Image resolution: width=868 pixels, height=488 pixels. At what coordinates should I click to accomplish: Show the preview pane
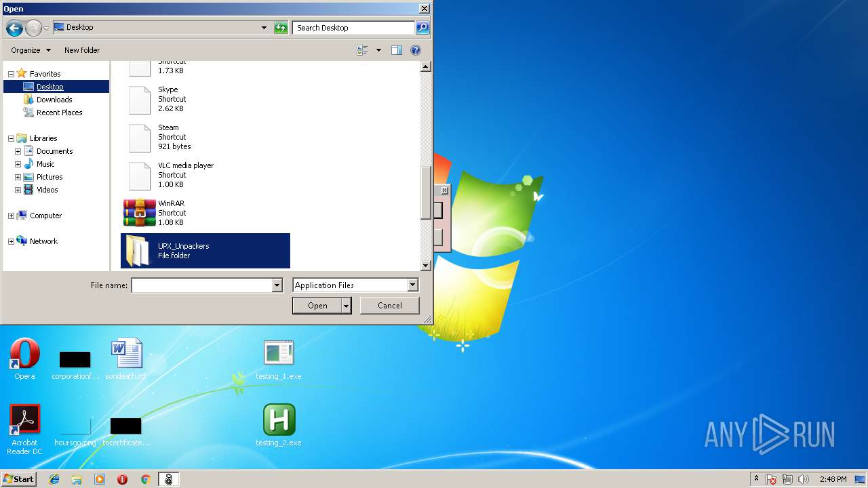click(397, 50)
